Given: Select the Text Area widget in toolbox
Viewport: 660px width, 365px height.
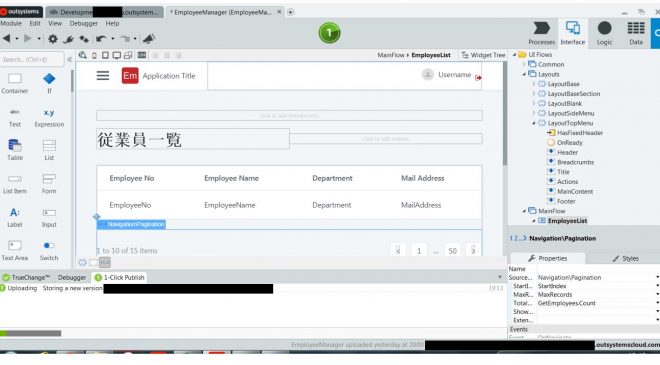Looking at the screenshot, I should 15,251.
